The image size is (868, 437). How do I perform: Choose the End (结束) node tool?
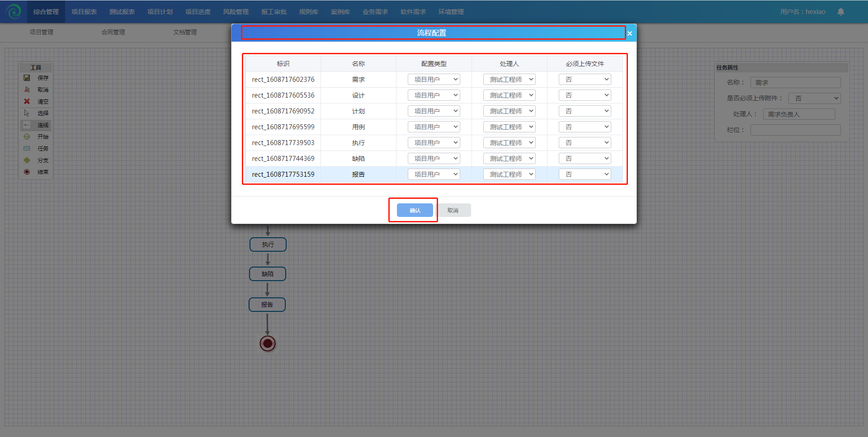click(x=27, y=172)
